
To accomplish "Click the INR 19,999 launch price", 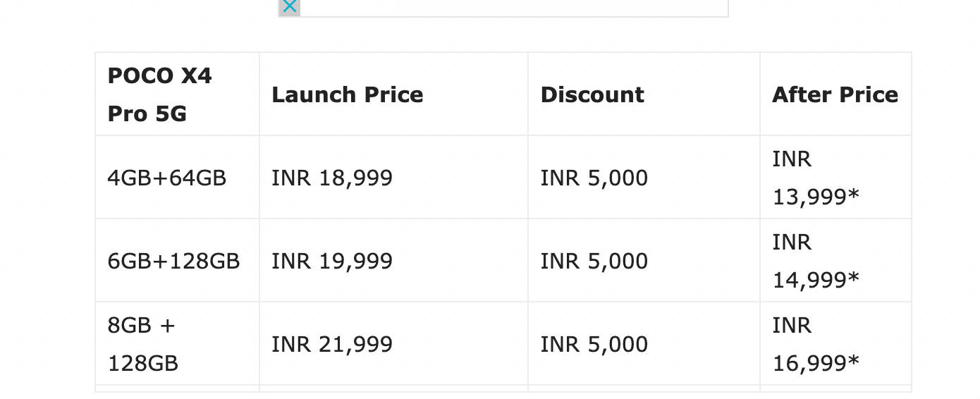I will click(332, 261).
